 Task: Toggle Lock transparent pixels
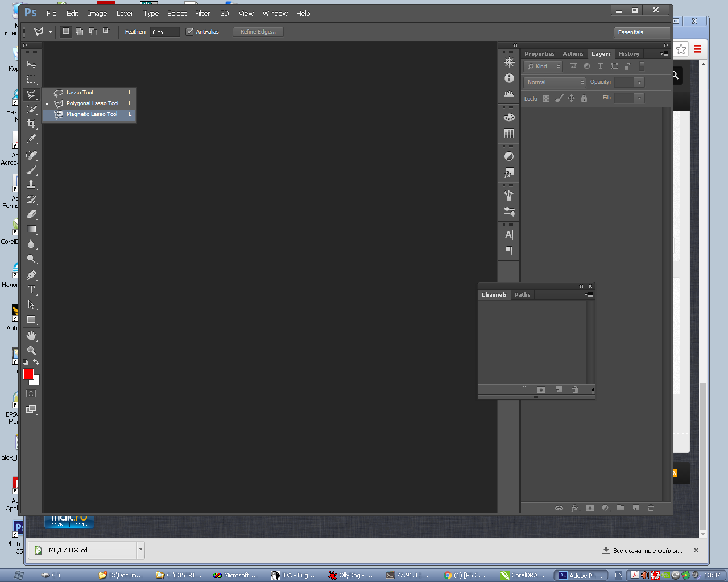pyautogui.click(x=546, y=98)
